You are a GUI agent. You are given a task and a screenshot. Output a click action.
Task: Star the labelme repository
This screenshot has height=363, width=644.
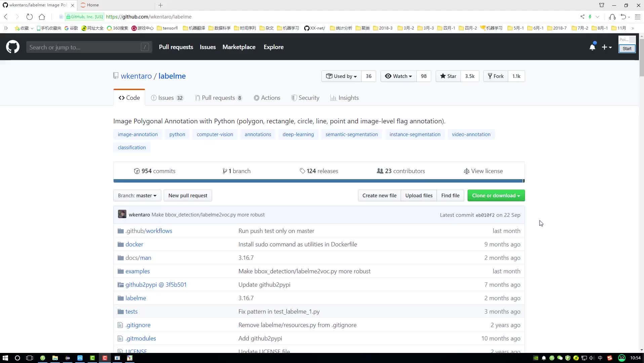click(x=448, y=76)
